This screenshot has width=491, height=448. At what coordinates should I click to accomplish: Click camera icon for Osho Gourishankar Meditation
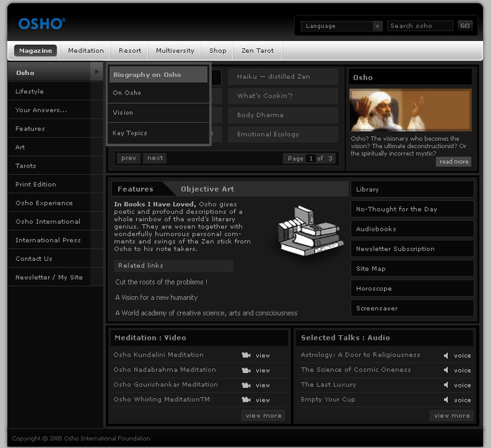246,385
